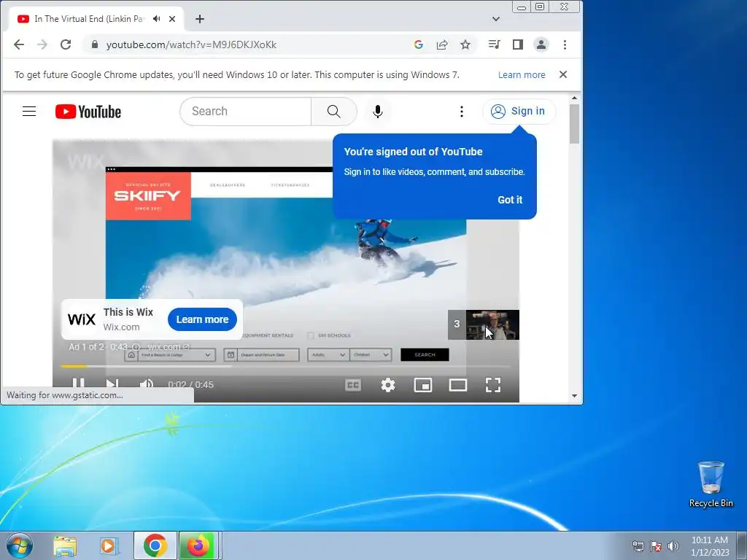747x560 pixels.
Task: Dismiss popup with Got it
Action: 510,200
